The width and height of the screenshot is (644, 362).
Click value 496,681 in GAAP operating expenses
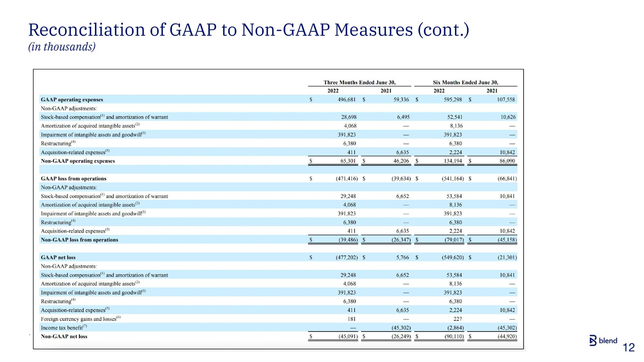[x=346, y=100]
